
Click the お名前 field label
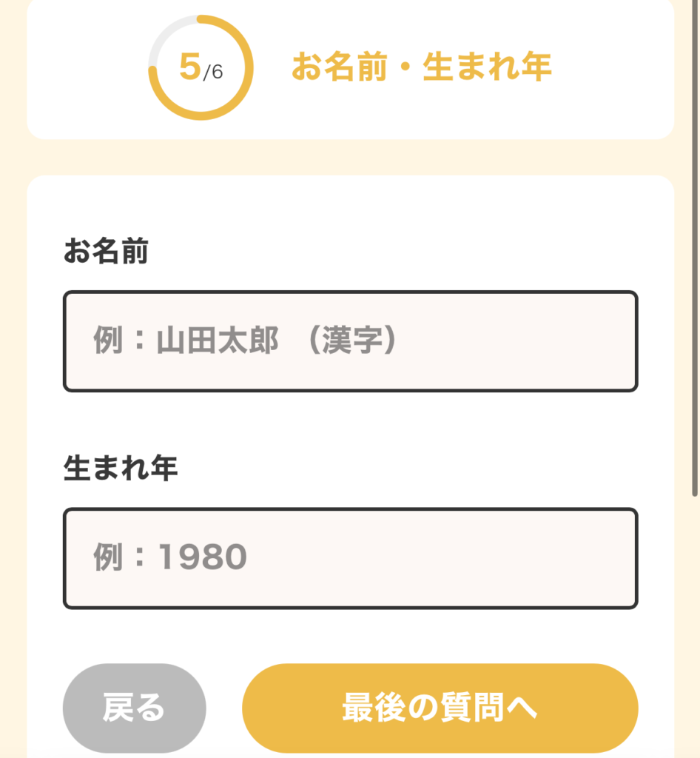[x=106, y=252]
